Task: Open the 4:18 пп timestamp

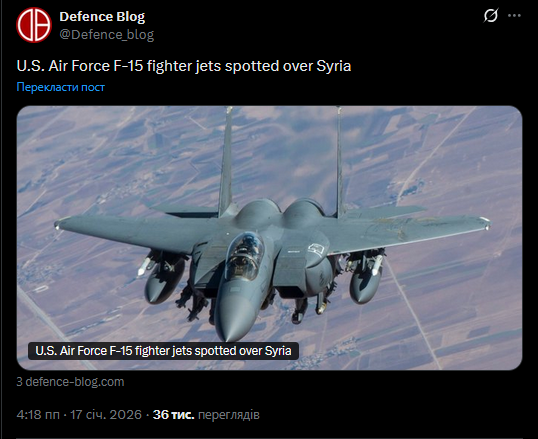Action: pos(38,415)
